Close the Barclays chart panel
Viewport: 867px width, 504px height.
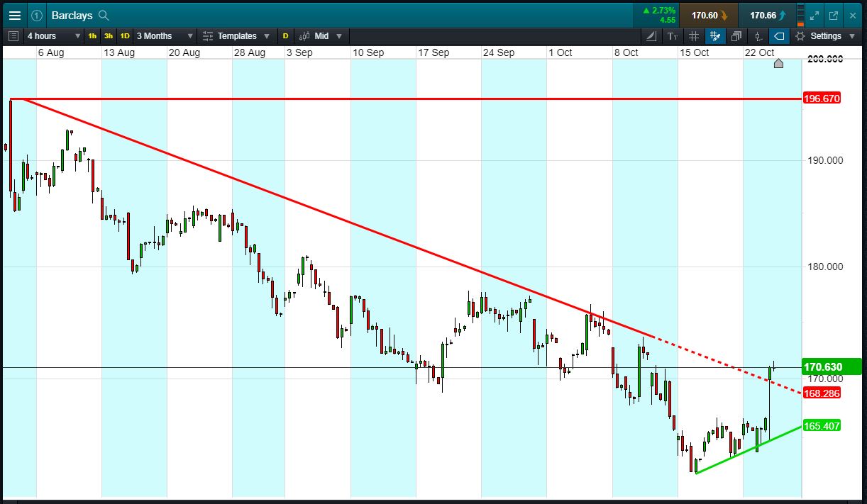[852, 15]
